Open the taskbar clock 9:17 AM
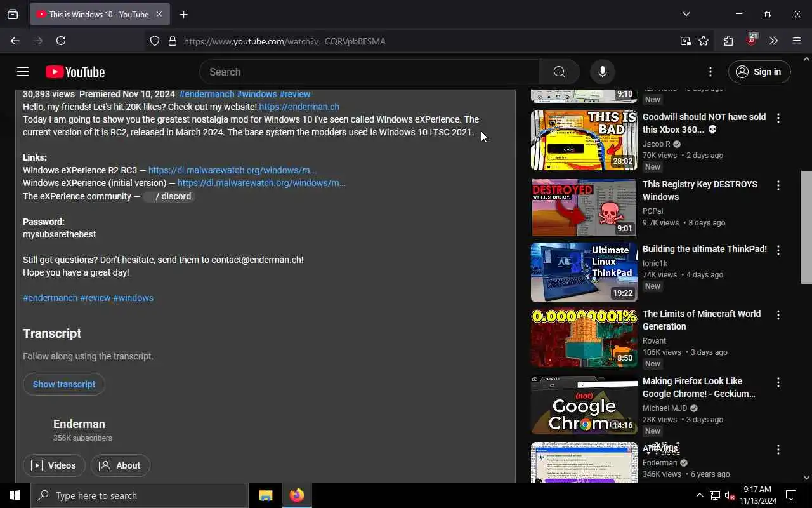 pyautogui.click(x=758, y=495)
